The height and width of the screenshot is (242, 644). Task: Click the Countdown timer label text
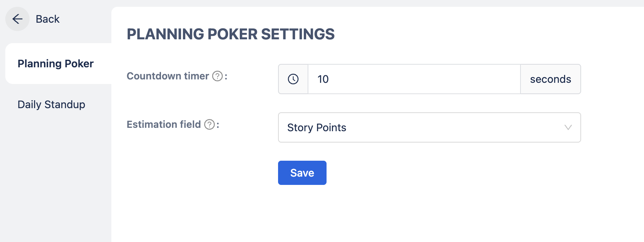pos(168,76)
